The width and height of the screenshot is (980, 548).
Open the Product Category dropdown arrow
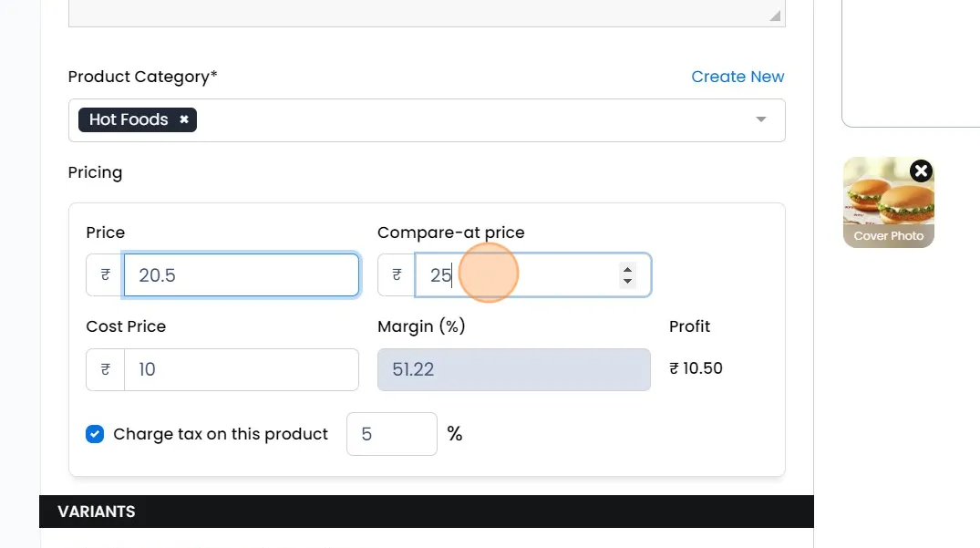tap(761, 119)
